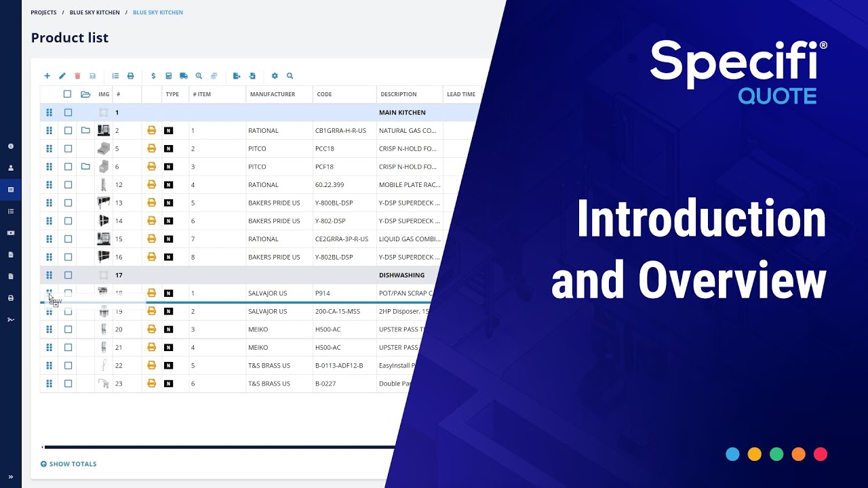Expand the sidebar with the double chevron
Viewport: 868px width, 488px height.
click(11, 477)
